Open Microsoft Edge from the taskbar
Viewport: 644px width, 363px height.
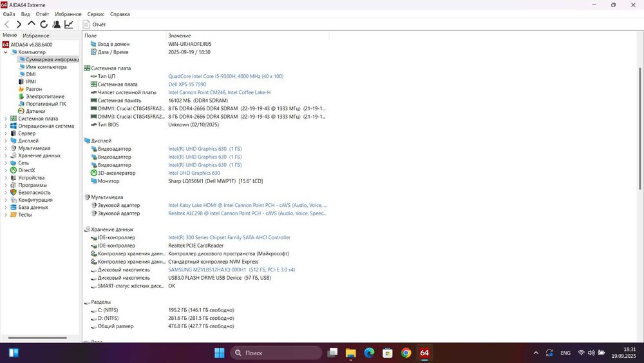tap(369, 353)
